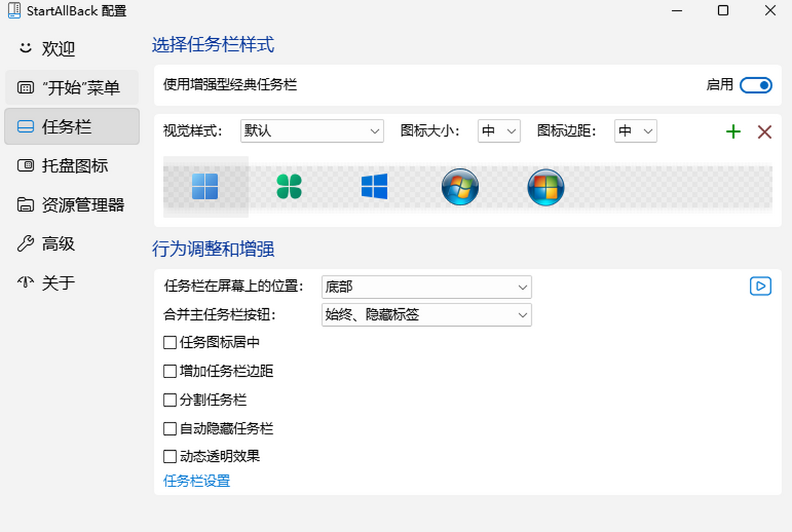Expand the 图标大小 dropdown
The width and height of the screenshot is (792, 532).
point(499,131)
